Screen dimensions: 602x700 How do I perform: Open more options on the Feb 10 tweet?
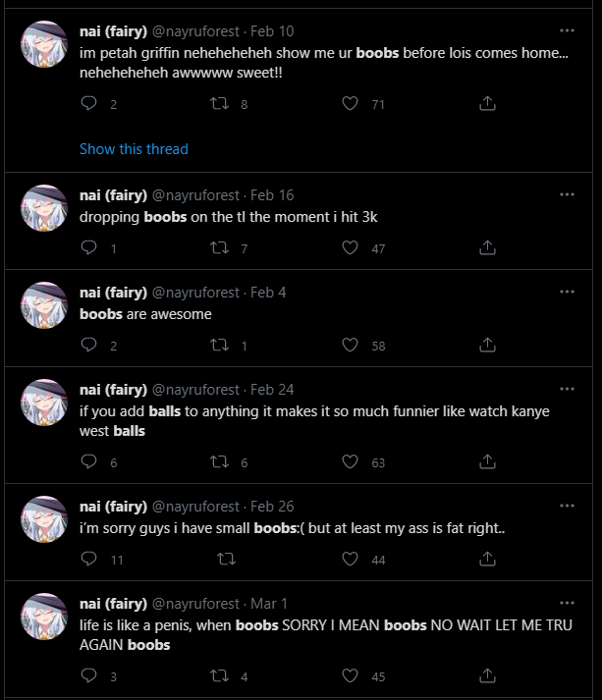click(x=567, y=29)
